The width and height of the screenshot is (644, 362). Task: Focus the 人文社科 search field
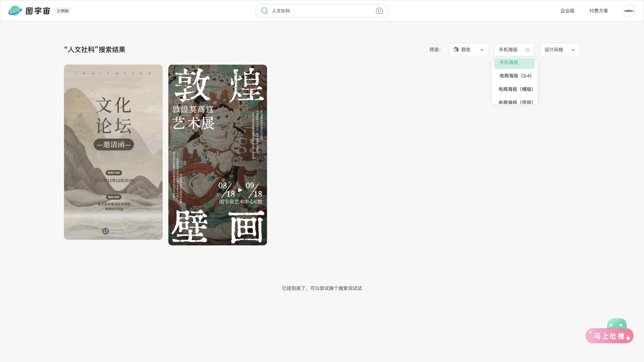point(322,11)
